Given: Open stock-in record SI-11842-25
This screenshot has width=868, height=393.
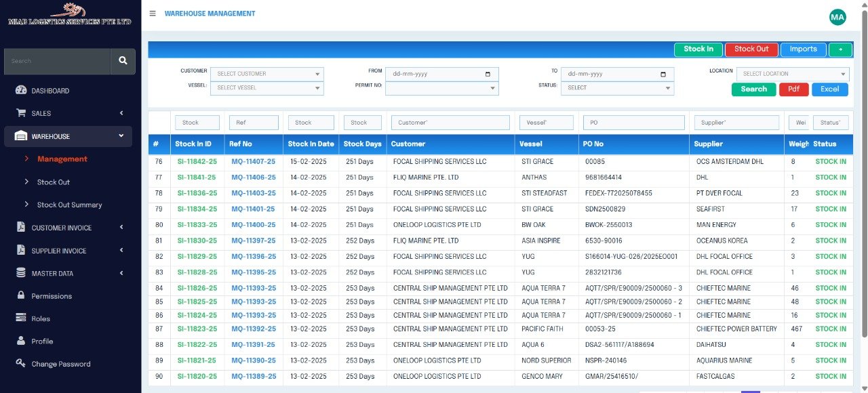Looking at the screenshot, I should pyautogui.click(x=197, y=162).
